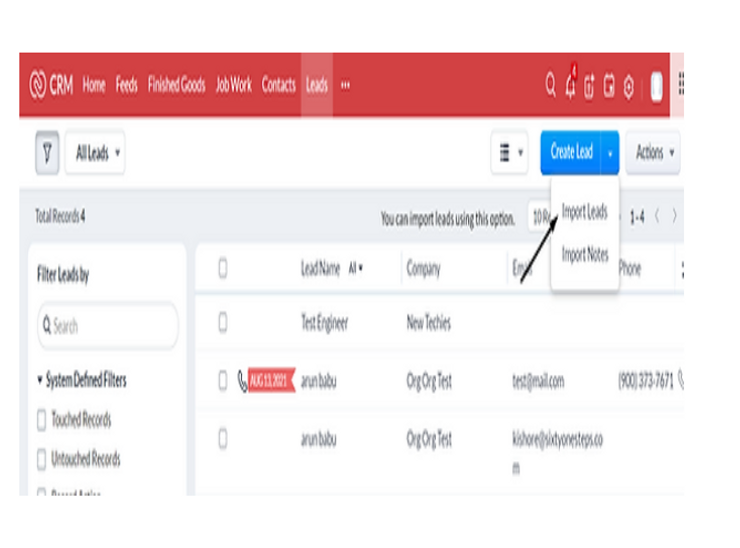Open the Contacts tab
Screen dimensions: 740x548
click(278, 85)
